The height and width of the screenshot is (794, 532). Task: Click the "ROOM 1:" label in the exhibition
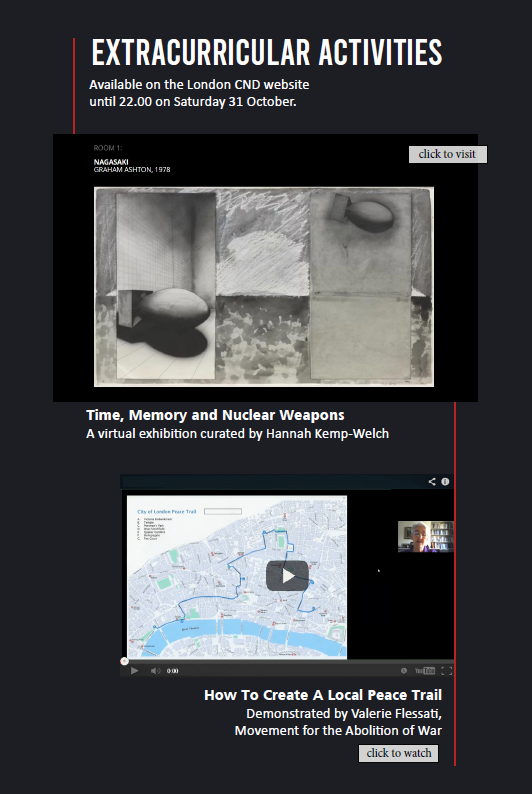pyautogui.click(x=108, y=148)
